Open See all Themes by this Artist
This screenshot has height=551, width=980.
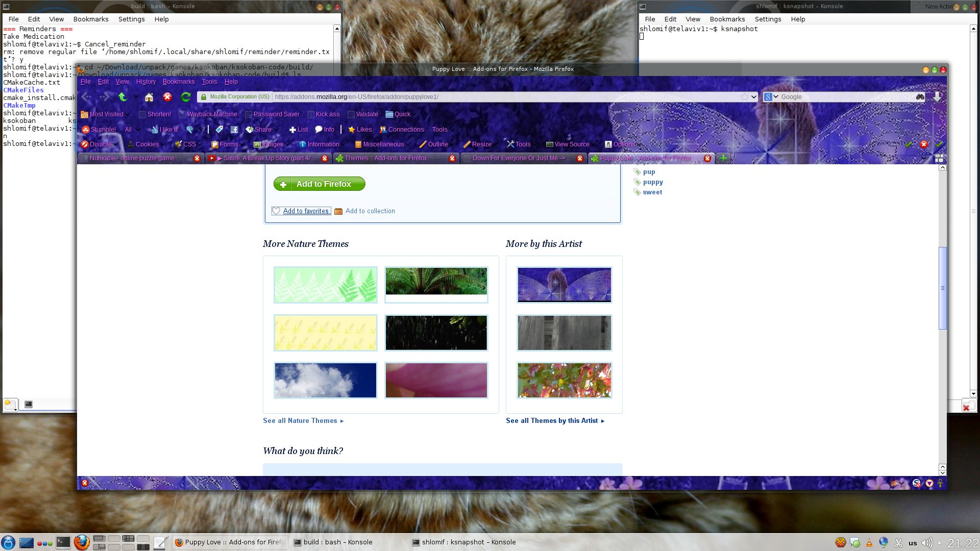pyautogui.click(x=555, y=421)
